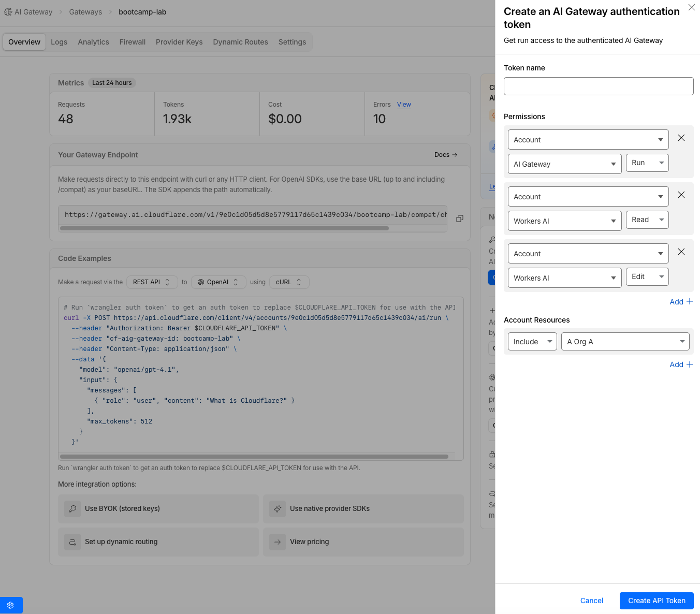Image resolution: width=700 pixels, height=614 pixels.
Task: Open the Errors View link
Action: click(404, 105)
